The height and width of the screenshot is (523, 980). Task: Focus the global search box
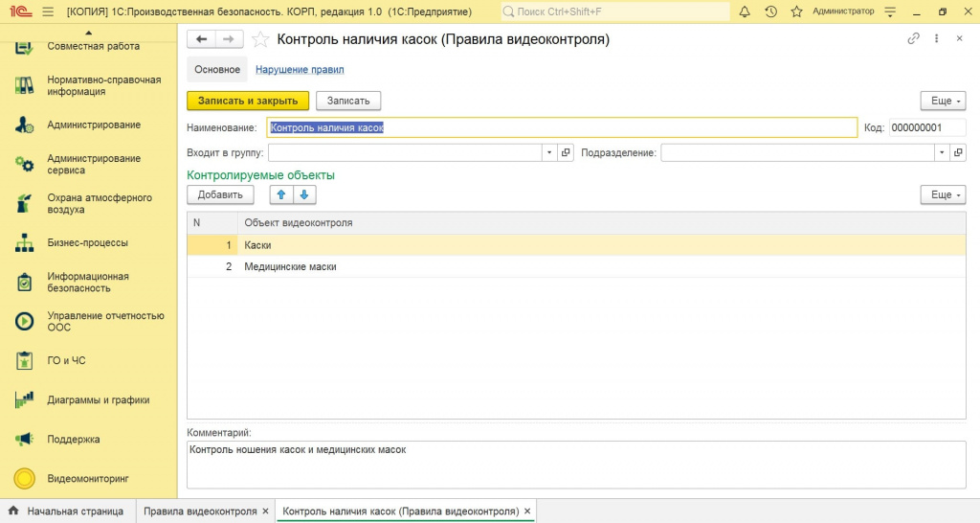point(615,11)
